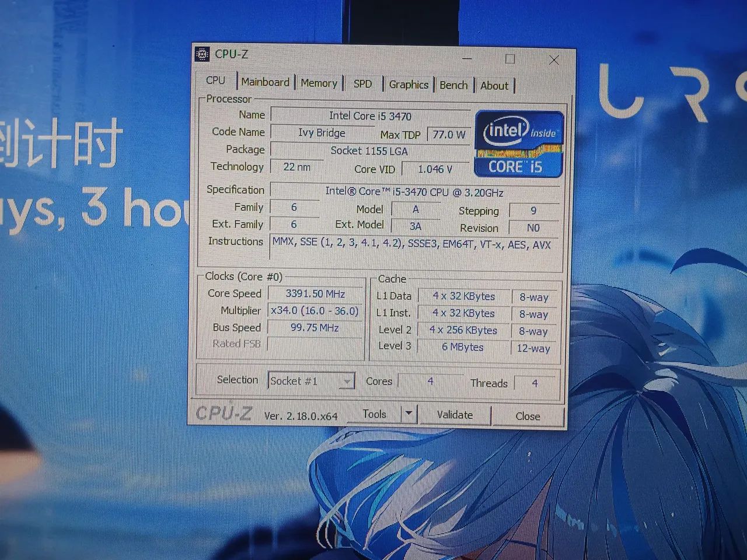Switch to the Mainboard tab
Screen dimensions: 747x560
(x=265, y=82)
